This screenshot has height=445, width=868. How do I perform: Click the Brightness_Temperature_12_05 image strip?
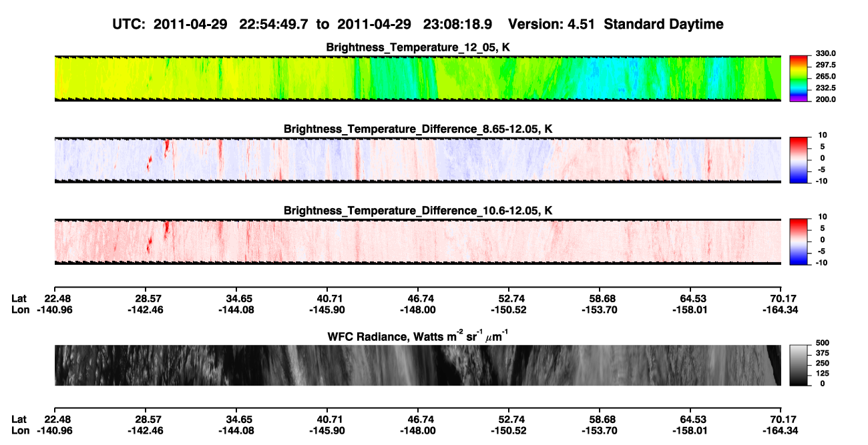pos(417,78)
